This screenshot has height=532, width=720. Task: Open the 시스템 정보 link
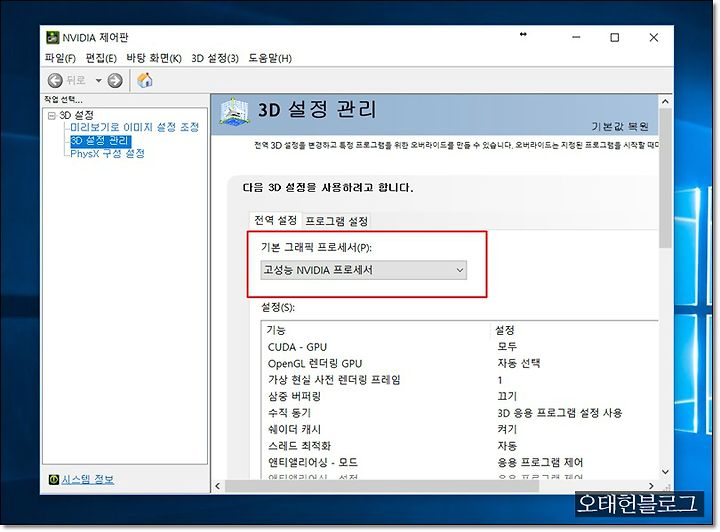(87, 479)
